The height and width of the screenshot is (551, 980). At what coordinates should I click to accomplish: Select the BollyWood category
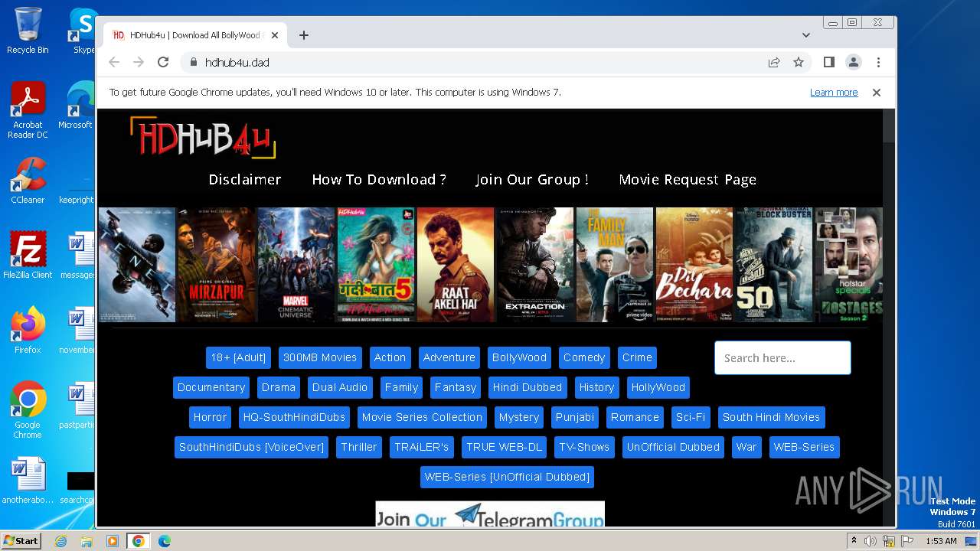(519, 357)
